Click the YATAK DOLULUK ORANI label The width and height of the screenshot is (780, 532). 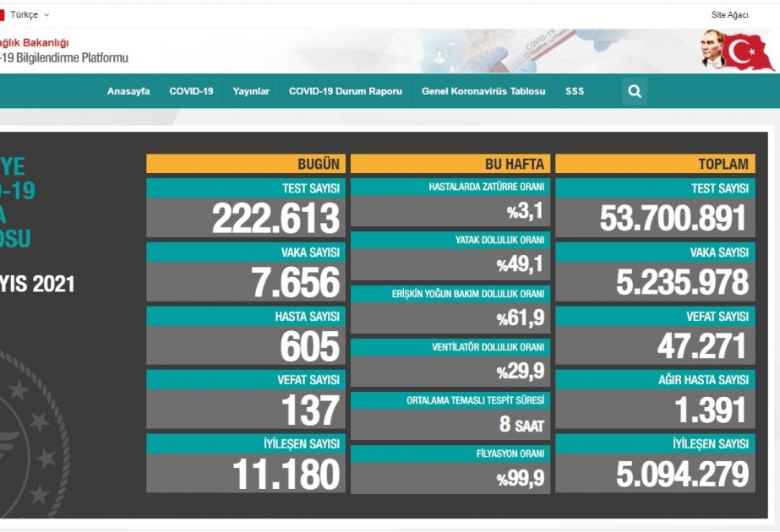(x=500, y=240)
